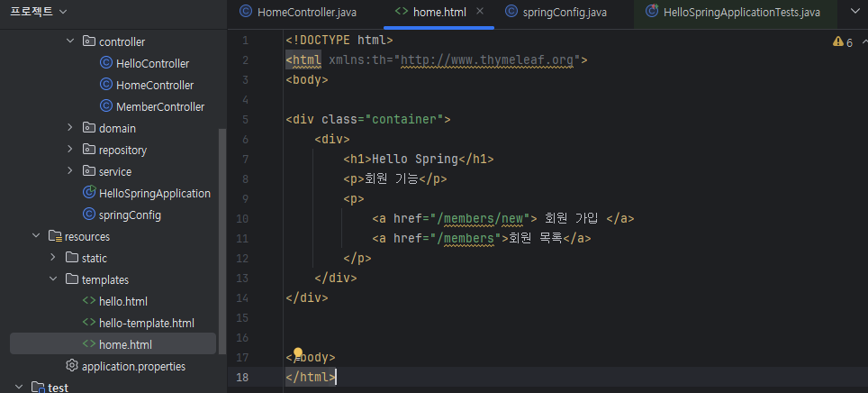Image resolution: width=868 pixels, height=393 pixels.
Task: Expand the domain package folder
Action: 69,127
